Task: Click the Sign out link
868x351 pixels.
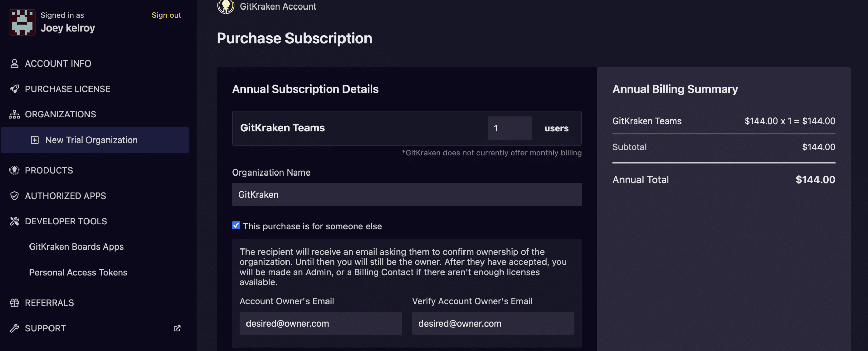Action: tap(166, 15)
